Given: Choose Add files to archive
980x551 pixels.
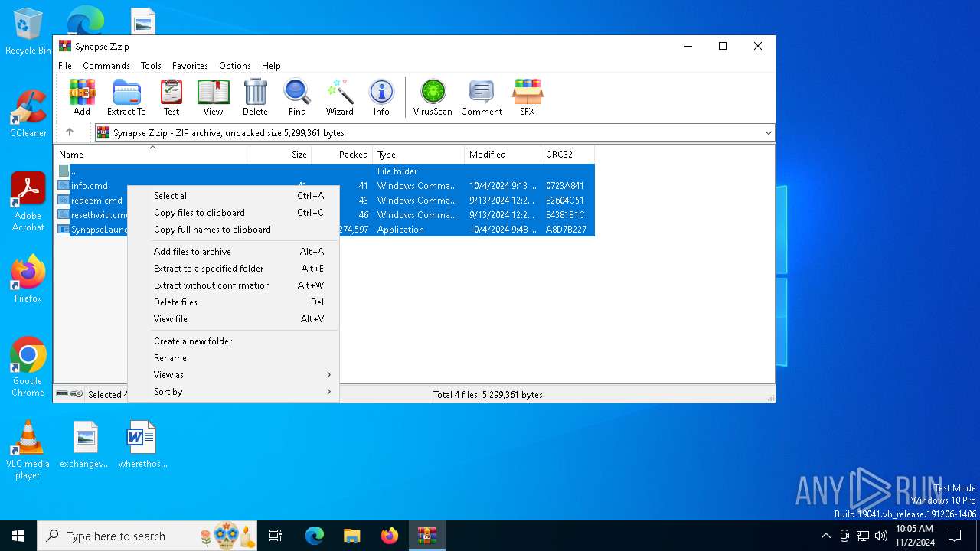Looking at the screenshot, I should coord(233,252).
